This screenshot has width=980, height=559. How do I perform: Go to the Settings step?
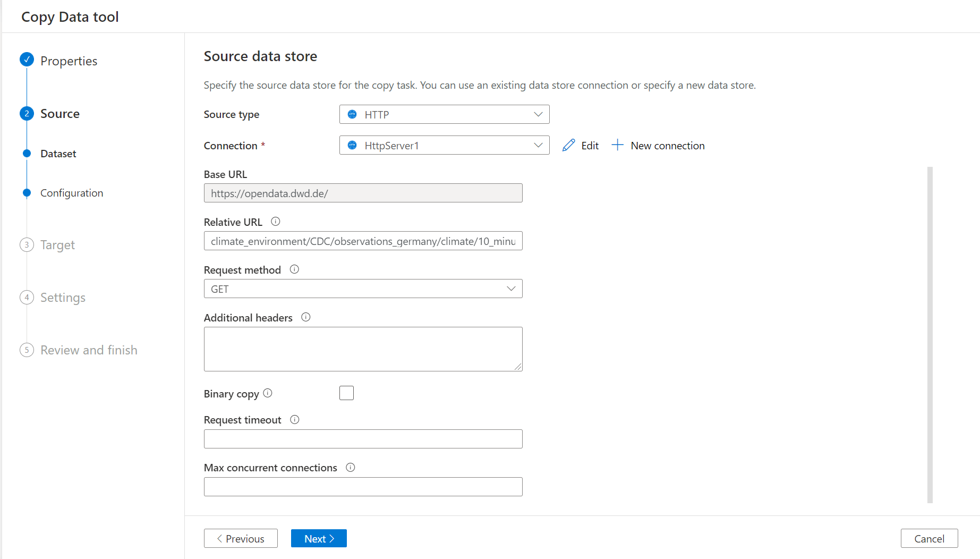click(x=63, y=297)
